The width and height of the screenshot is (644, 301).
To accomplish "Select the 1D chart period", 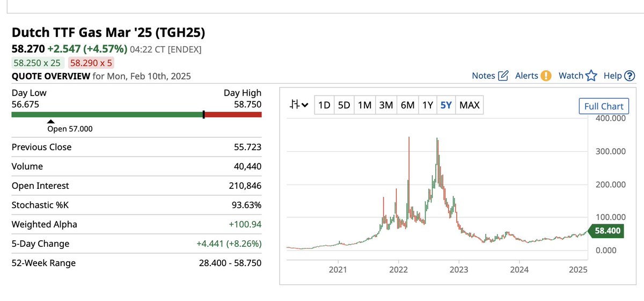I will pos(324,105).
